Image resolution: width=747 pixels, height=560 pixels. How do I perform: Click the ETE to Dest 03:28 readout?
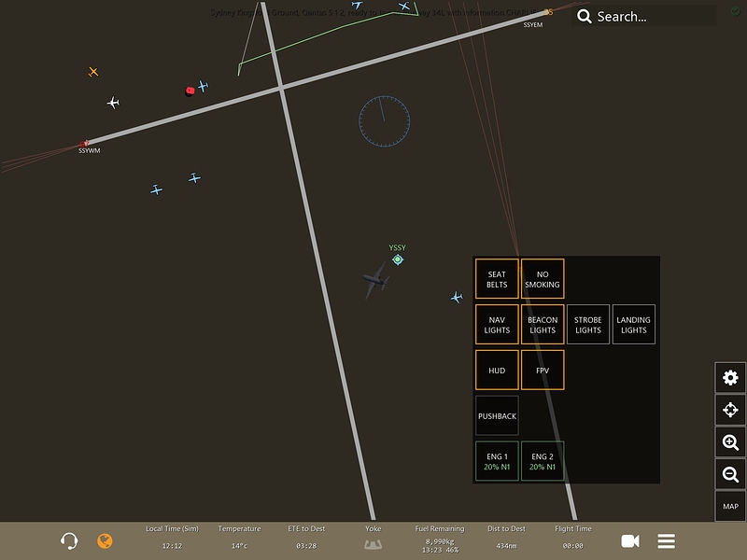306,538
